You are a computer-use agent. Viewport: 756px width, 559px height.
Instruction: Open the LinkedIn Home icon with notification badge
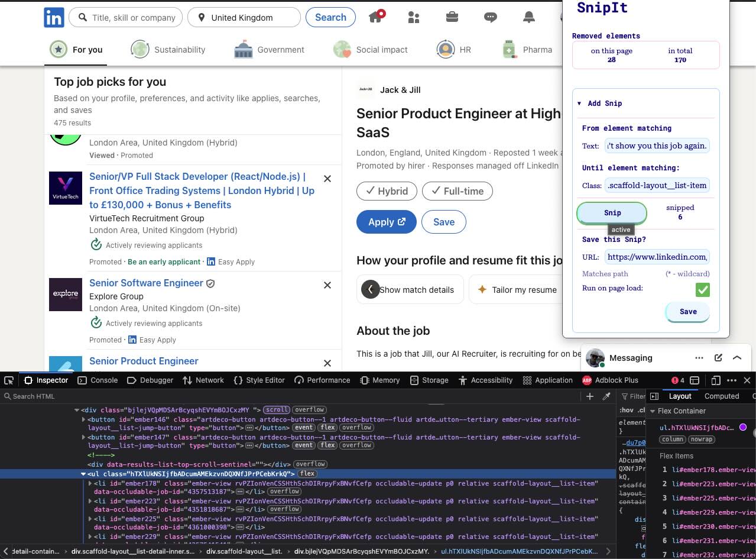coord(375,17)
